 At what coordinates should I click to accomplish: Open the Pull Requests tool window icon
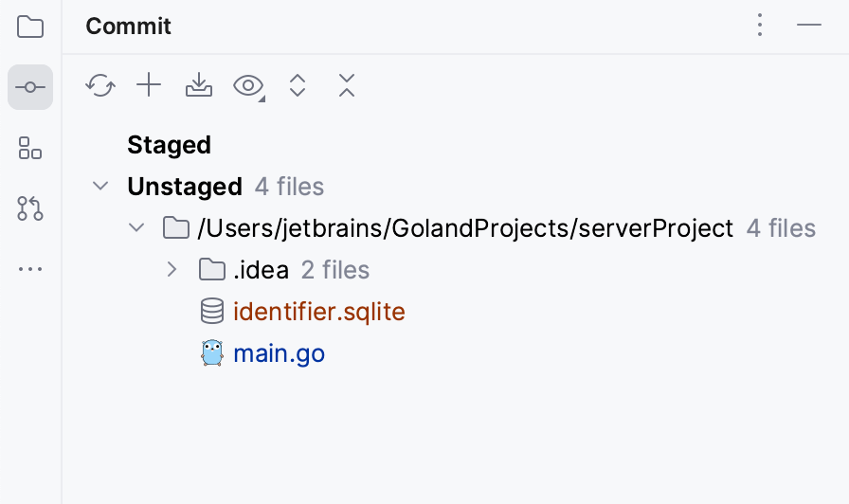30,208
